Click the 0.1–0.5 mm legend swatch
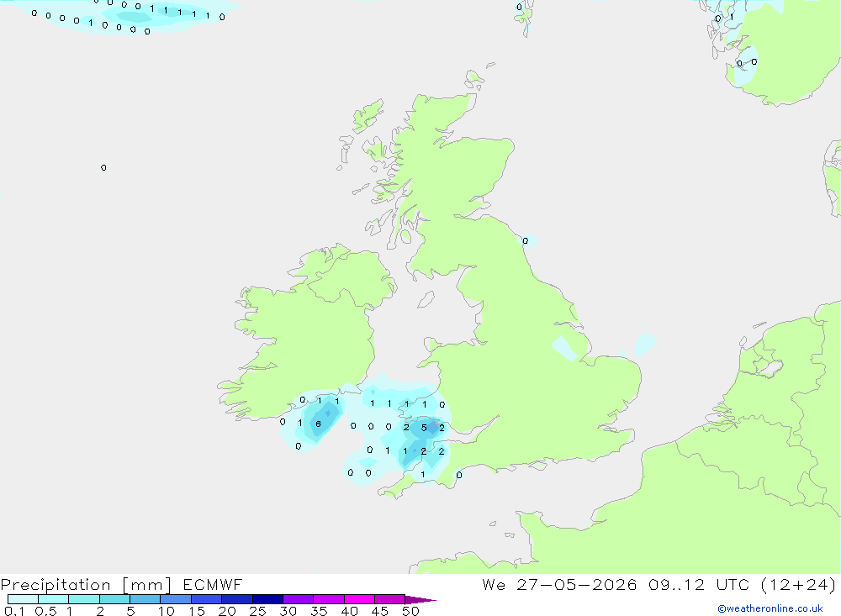 pyautogui.click(x=23, y=599)
